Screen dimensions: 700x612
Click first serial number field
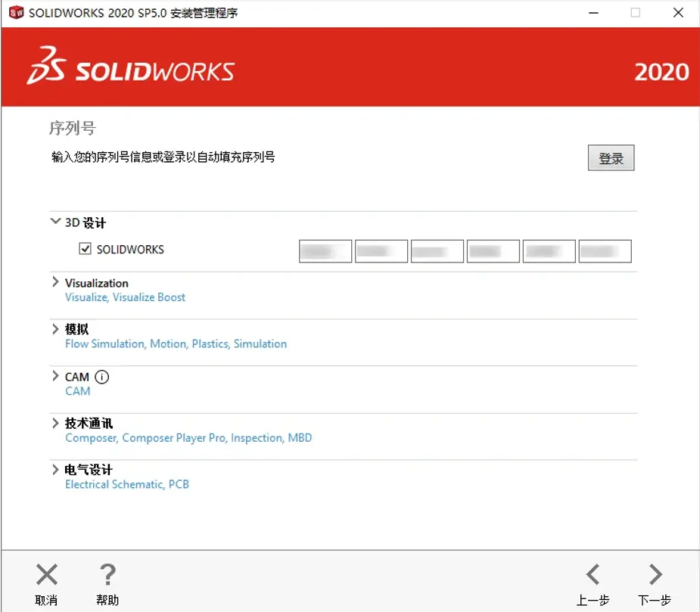coord(325,251)
